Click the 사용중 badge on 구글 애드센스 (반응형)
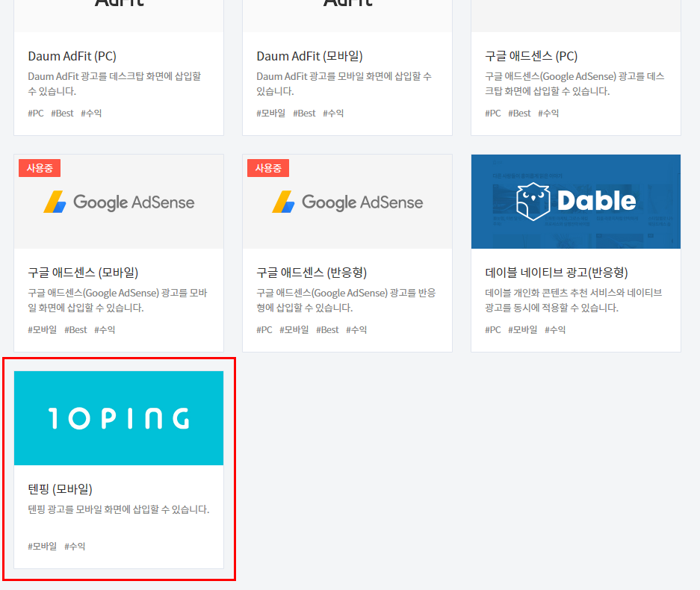 [268, 168]
